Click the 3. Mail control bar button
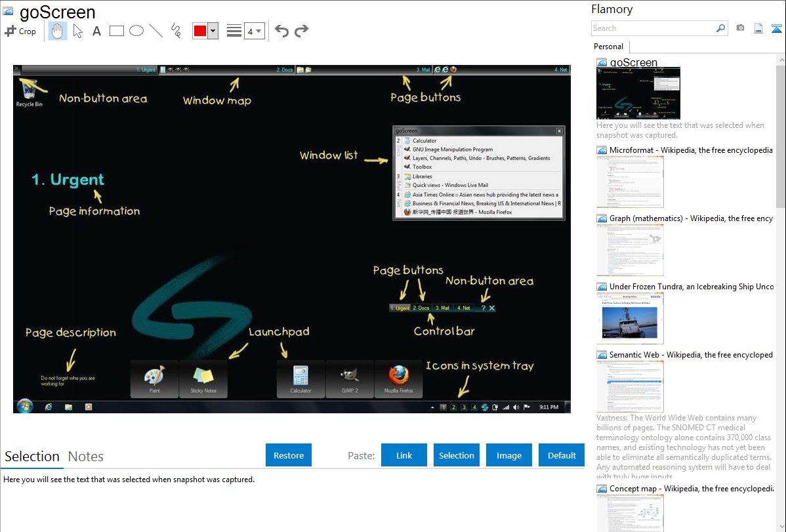This screenshot has height=532, width=786. (x=442, y=308)
